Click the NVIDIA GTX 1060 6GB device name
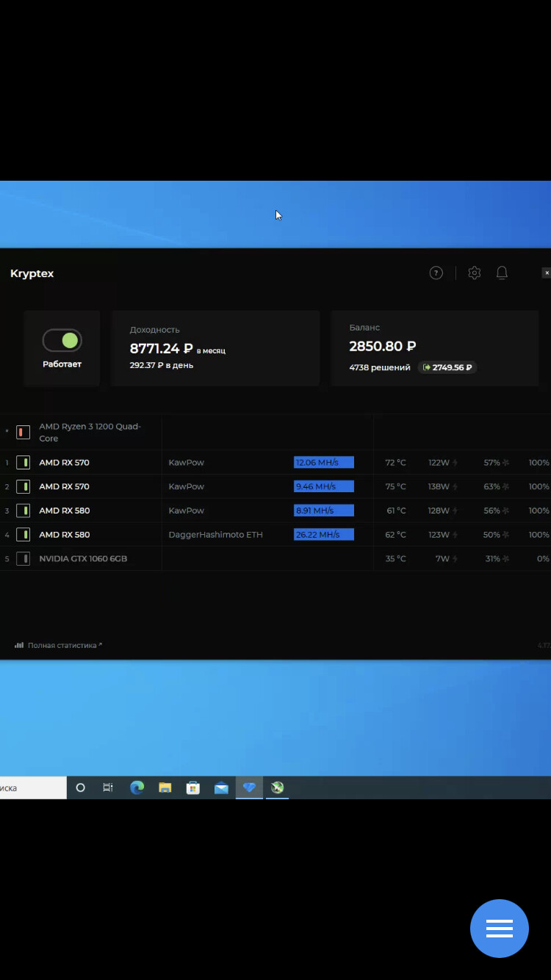The image size is (551, 980). (83, 558)
